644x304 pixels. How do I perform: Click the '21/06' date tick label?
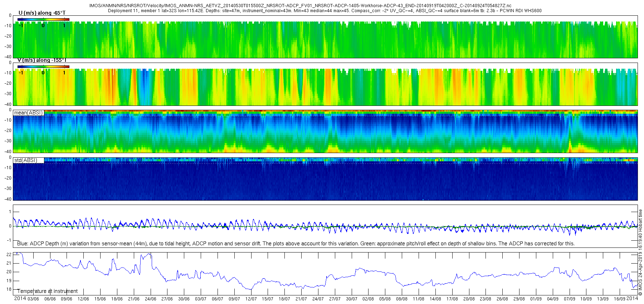(x=134, y=299)
